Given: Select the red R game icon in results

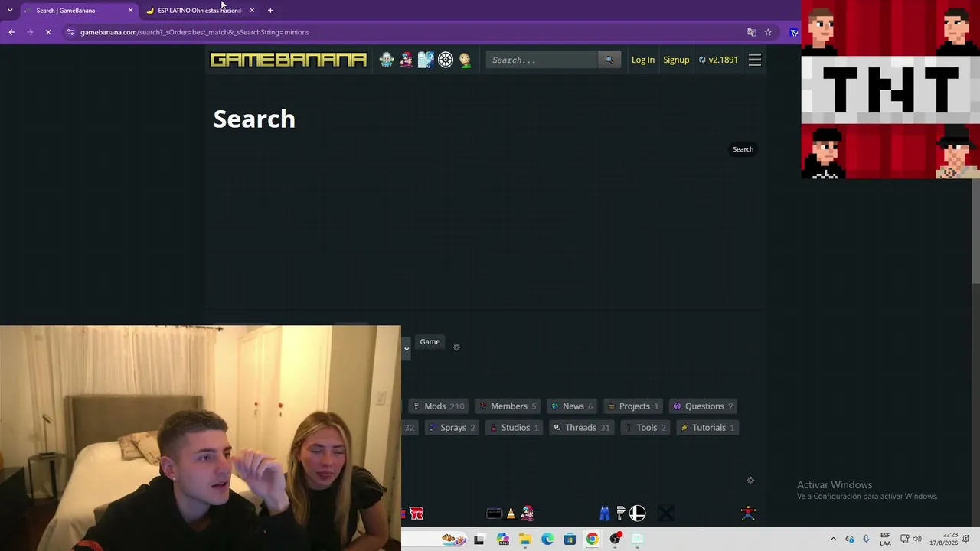Looking at the screenshot, I should [x=416, y=514].
